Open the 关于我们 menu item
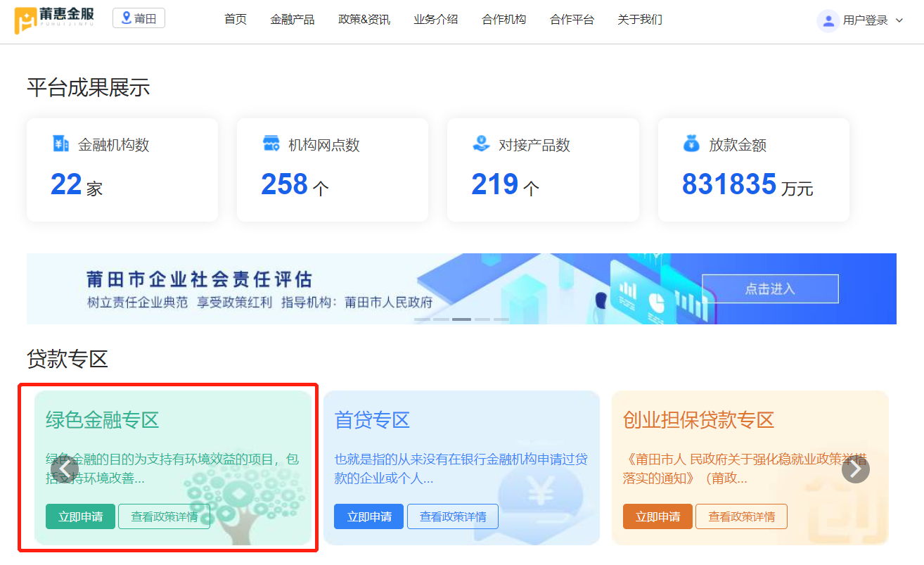The image size is (924, 565). coord(639,20)
